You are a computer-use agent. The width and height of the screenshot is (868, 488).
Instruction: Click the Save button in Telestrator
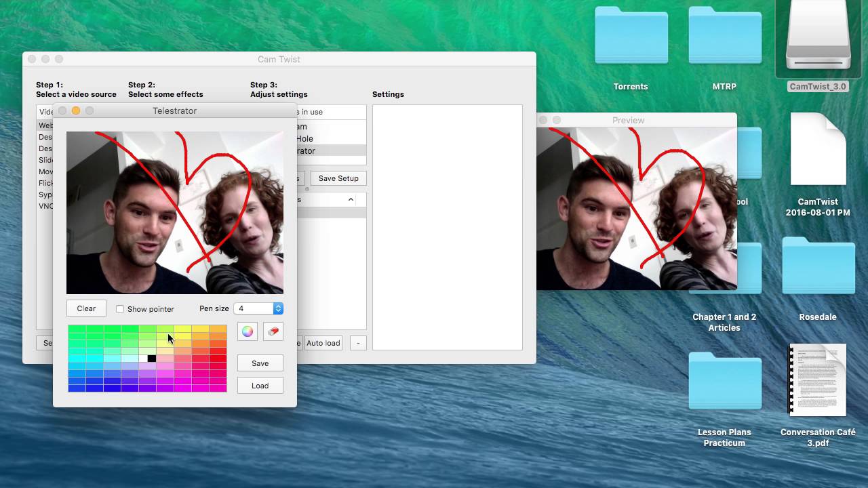tap(260, 363)
